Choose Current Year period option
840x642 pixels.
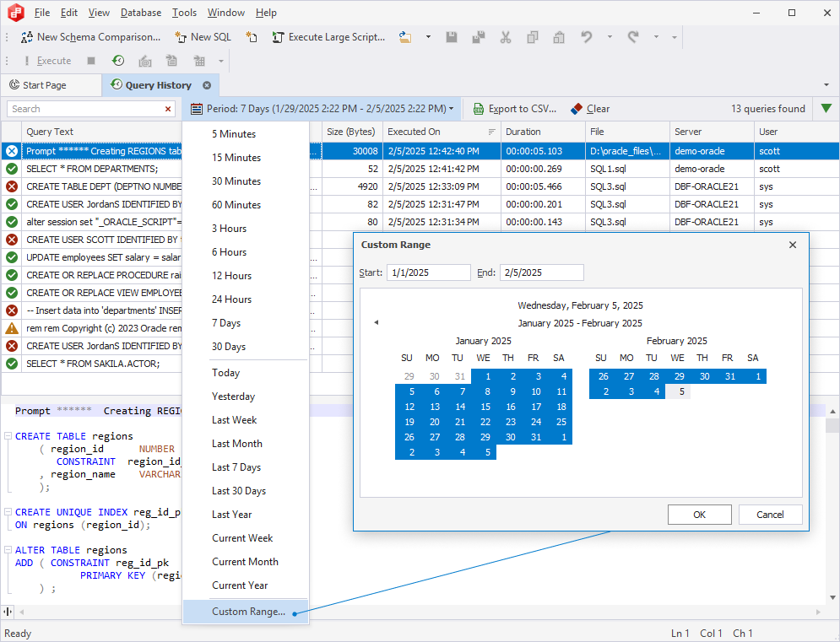click(x=246, y=585)
